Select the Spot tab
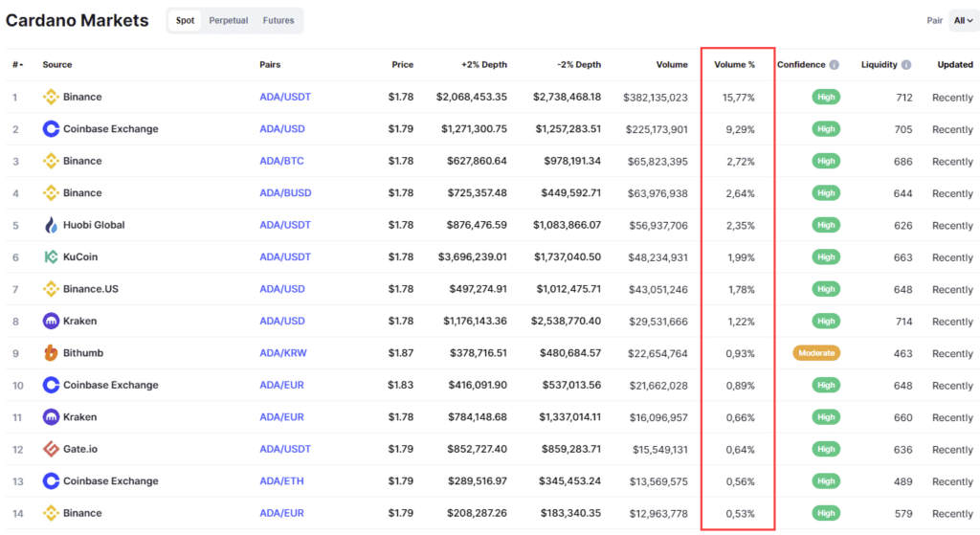Image resolution: width=980 pixels, height=535 pixels. [185, 20]
